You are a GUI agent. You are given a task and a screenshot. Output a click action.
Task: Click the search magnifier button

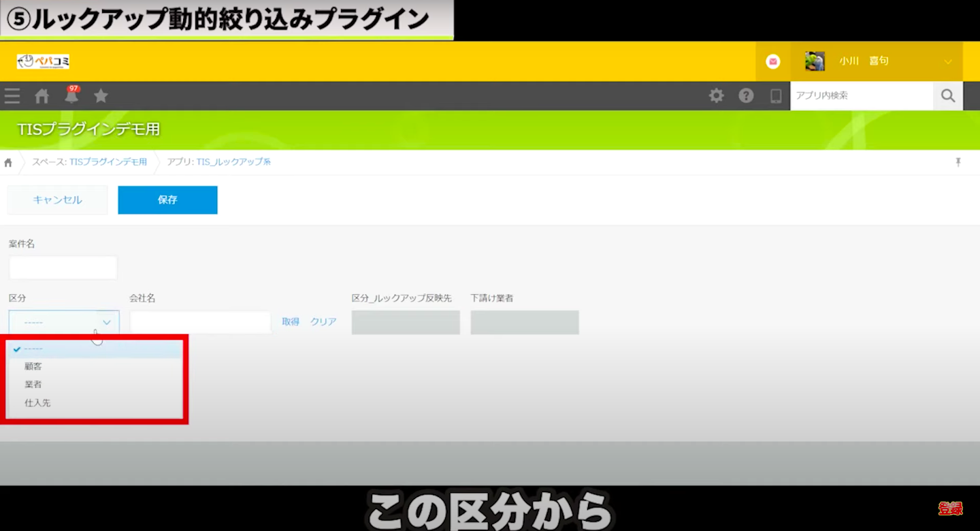click(948, 96)
